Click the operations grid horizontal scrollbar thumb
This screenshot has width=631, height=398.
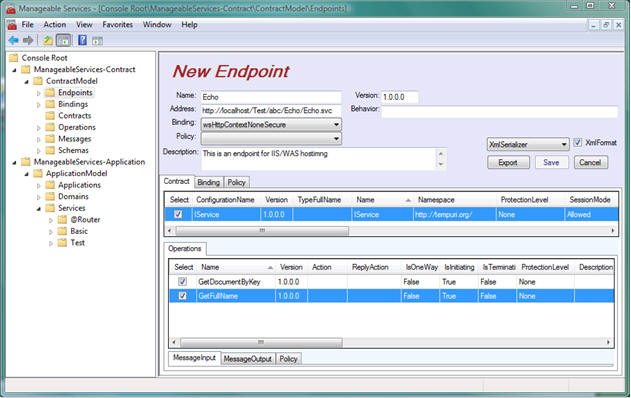pos(261,342)
